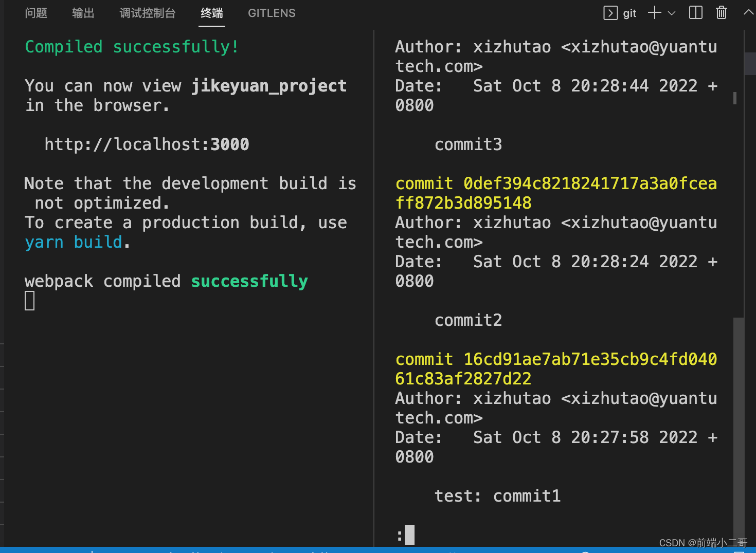Click the pager prompt cursor after colon
756x553 pixels.
(x=409, y=535)
